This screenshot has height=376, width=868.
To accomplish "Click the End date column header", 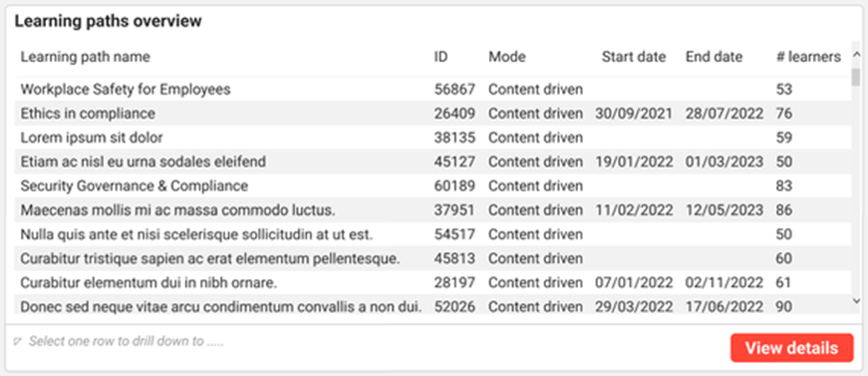I will pos(715,57).
